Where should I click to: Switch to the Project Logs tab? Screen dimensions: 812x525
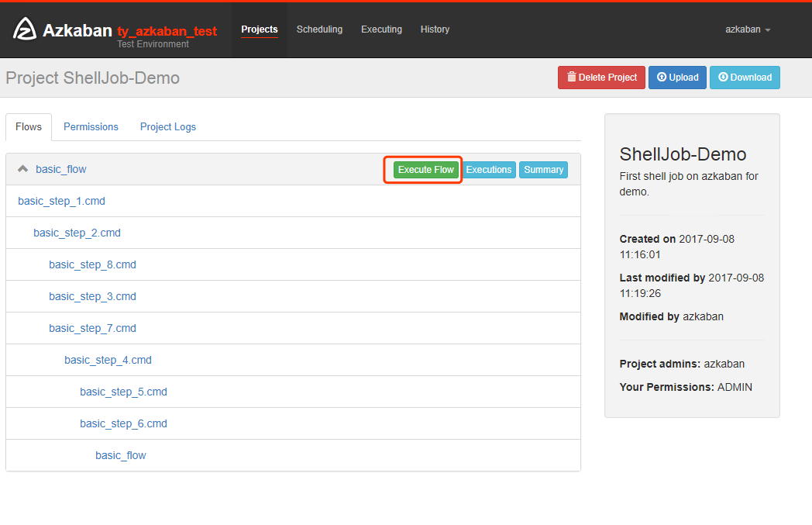point(168,127)
